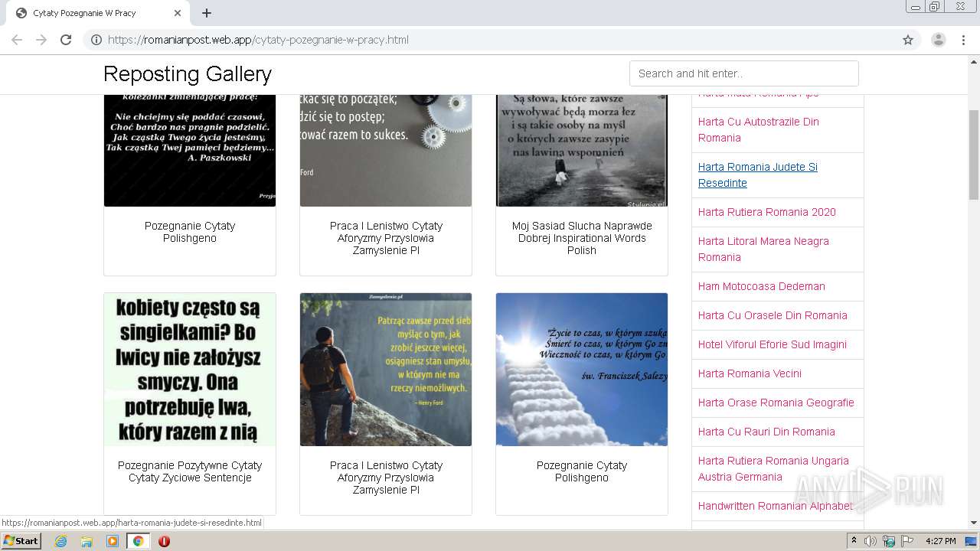Open Harta Rutiera Romania 2020 link
980x551 pixels.
pos(767,212)
